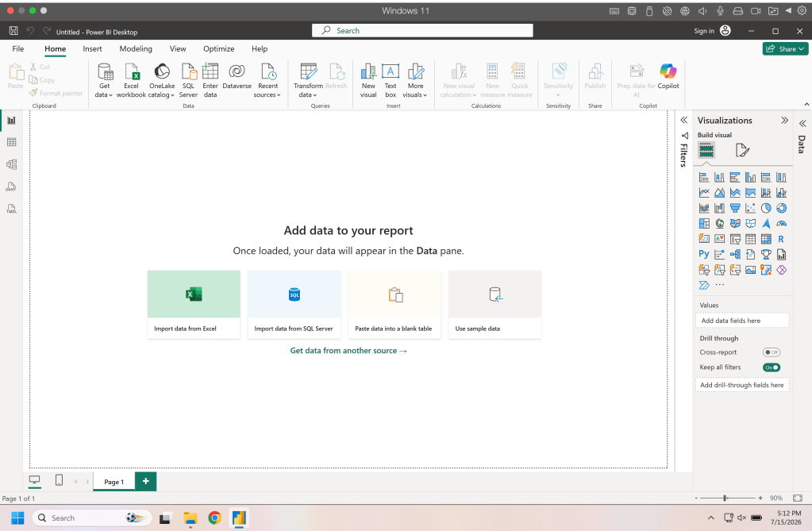Add an Area chart visual
The height and width of the screenshot is (531, 812).
(719, 193)
